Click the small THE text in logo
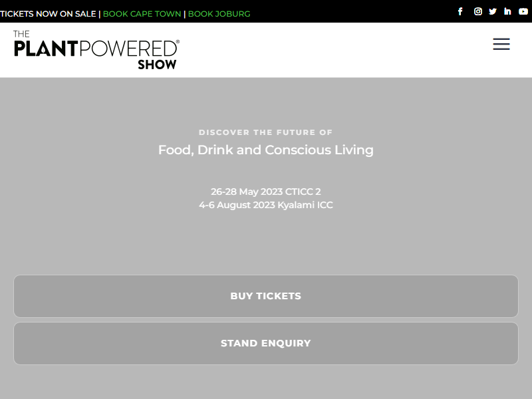The width and height of the screenshot is (532, 399). coord(21,34)
